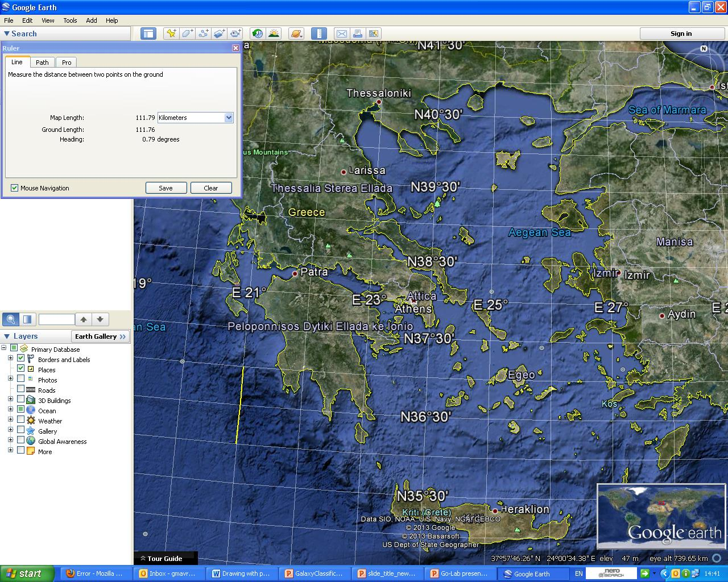
Task: Click the Weather layer sun icon
Action: click(x=31, y=421)
